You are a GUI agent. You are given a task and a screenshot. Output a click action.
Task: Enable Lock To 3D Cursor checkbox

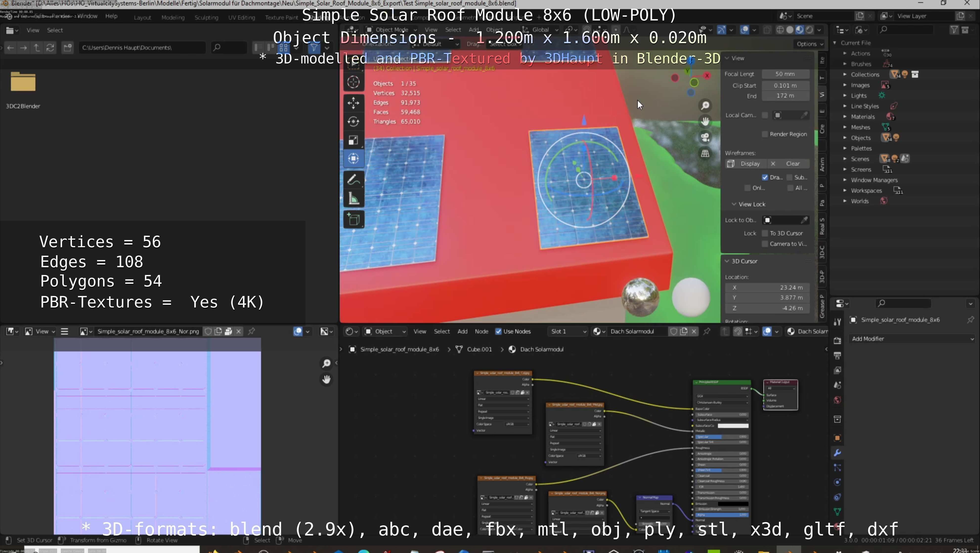click(x=765, y=233)
